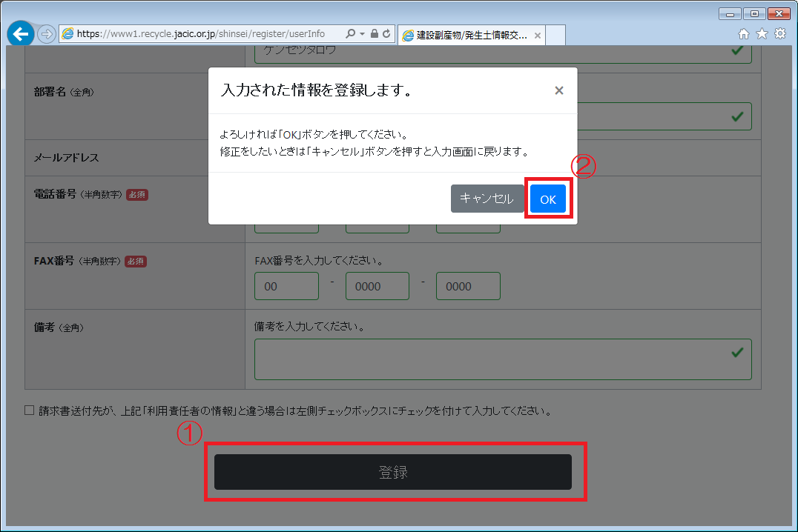The height and width of the screenshot is (532, 798).
Task: Click the 部署名 input field
Action: click(665, 116)
